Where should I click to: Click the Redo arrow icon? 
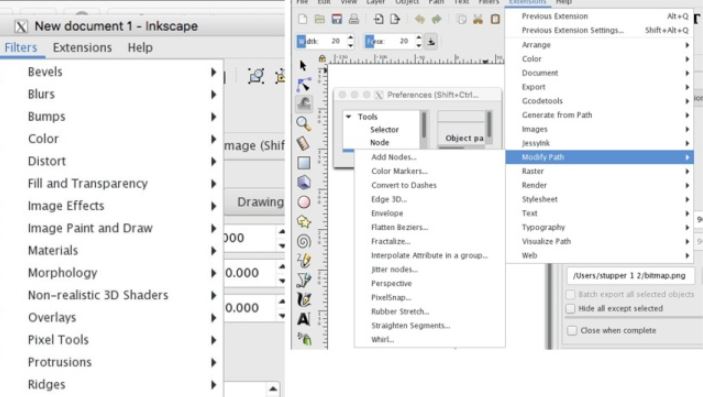[437, 19]
